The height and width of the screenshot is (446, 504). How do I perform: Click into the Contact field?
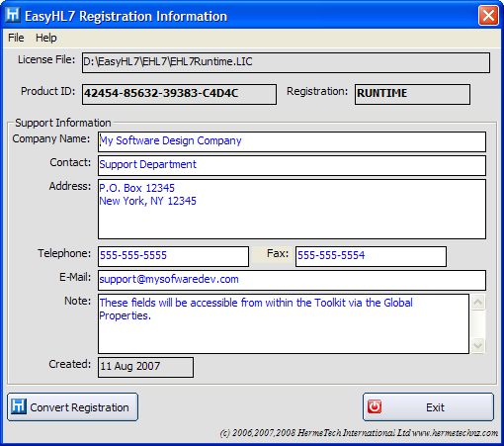(x=292, y=165)
